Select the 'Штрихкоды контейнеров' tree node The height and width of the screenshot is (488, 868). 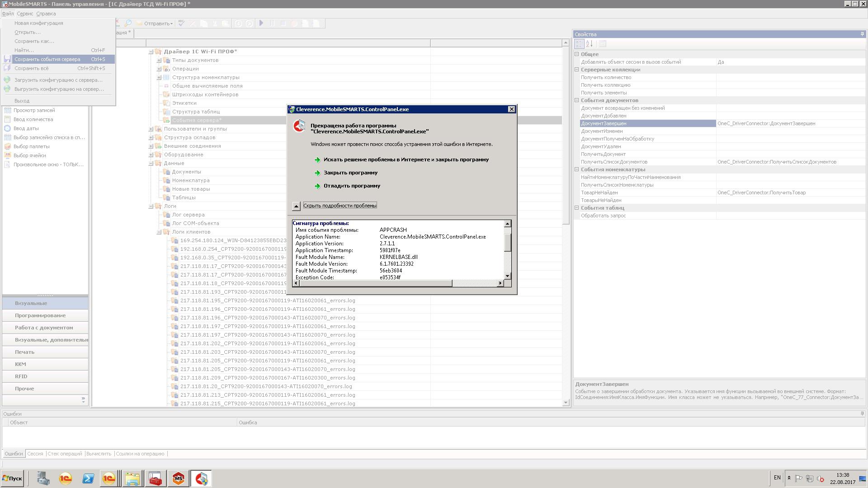point(205,95)
